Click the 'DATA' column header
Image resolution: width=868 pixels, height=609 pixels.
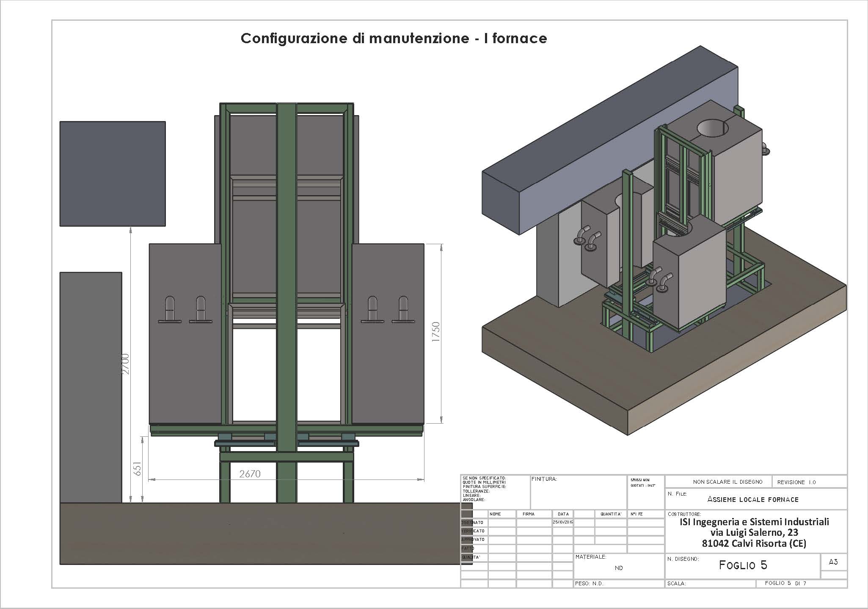563,514
